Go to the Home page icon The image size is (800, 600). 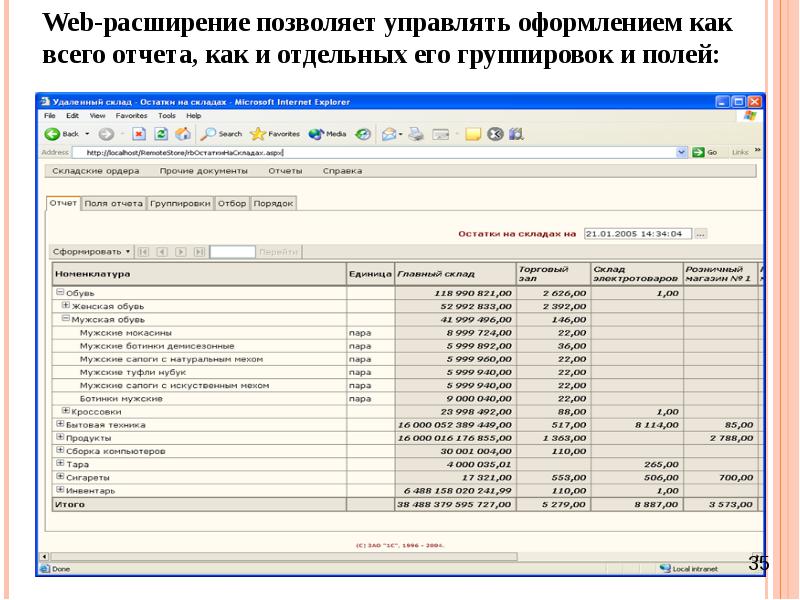[183, 133]
